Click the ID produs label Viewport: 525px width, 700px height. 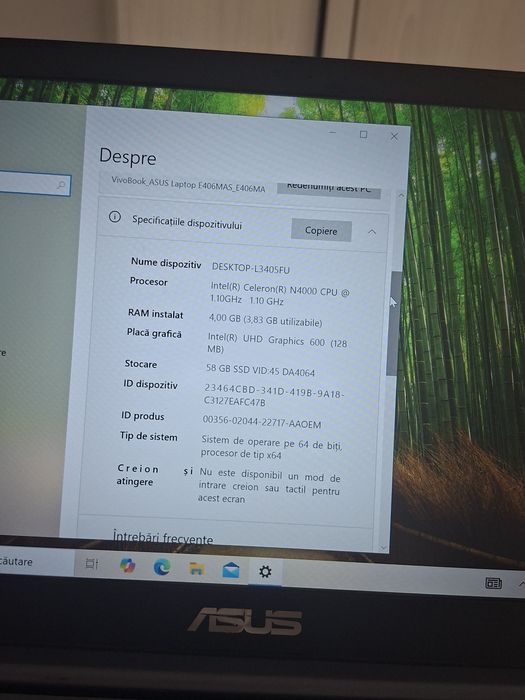pyautogui.click(x=142, y=416)
